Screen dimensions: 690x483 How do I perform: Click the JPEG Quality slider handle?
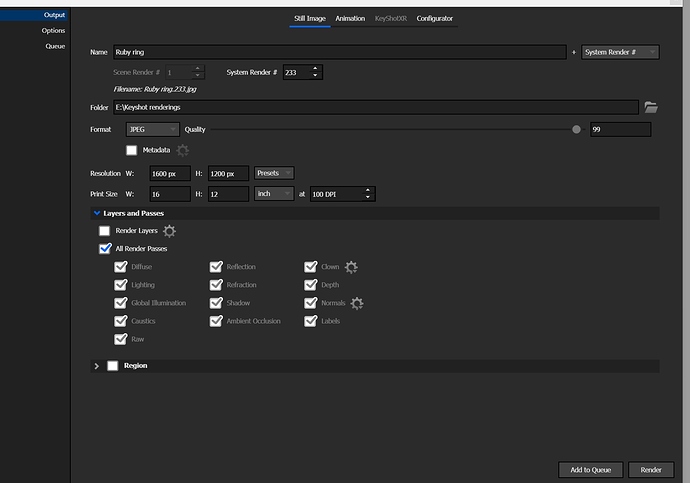point(576,129)
